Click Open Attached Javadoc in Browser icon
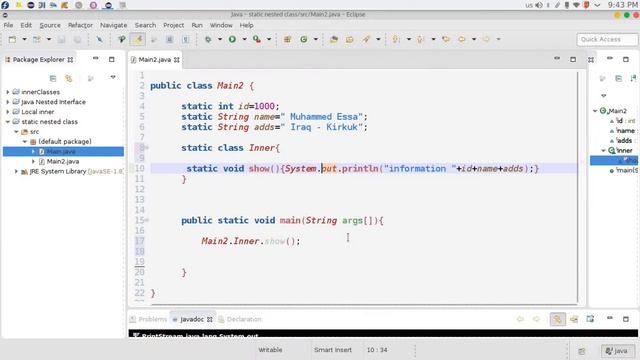 click(590, 319)
